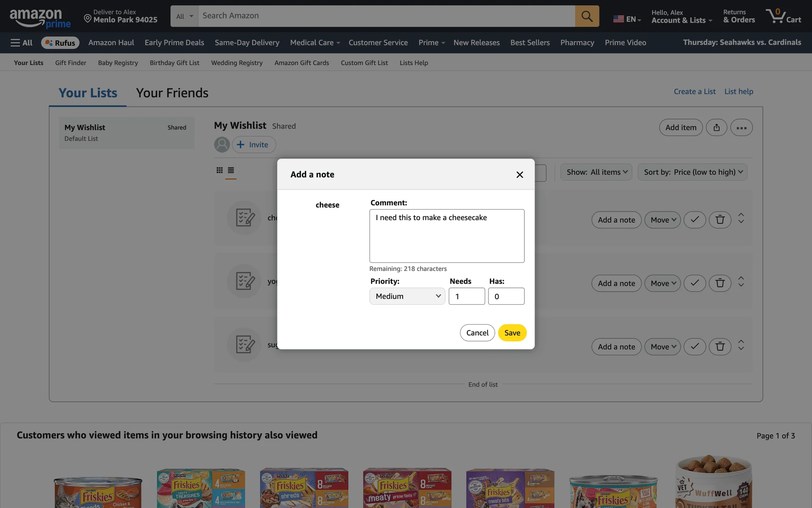Viewport: 812px width, 508px height.
Task: Open the Show All items filter
Action: click(x=596, y=172)
